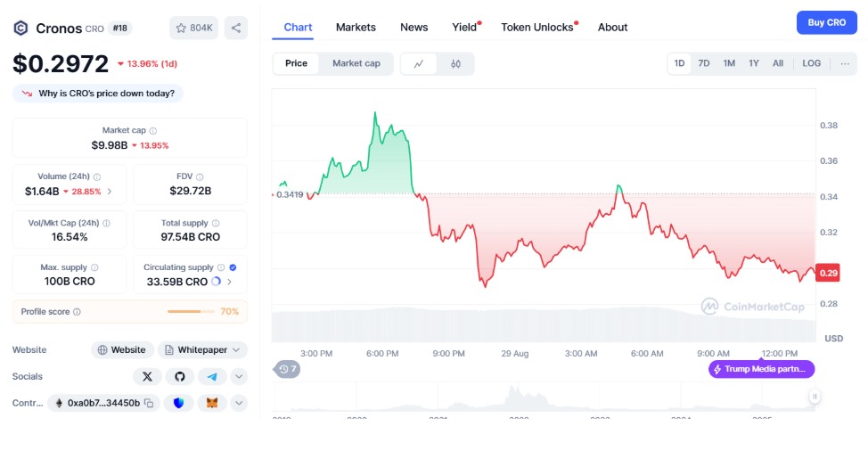Select the Market cap toggle
This screenshot has width=868, height=451.
(x=356, y=63)
